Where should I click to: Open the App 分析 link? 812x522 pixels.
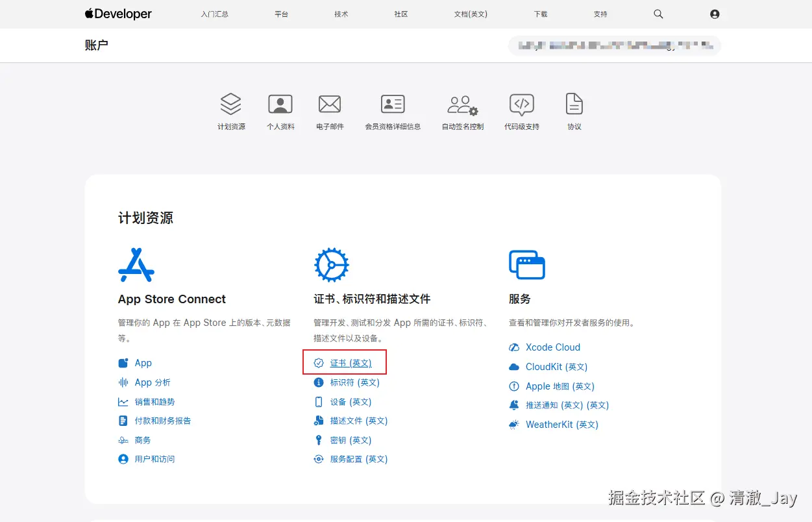click(x=153, y=382)
